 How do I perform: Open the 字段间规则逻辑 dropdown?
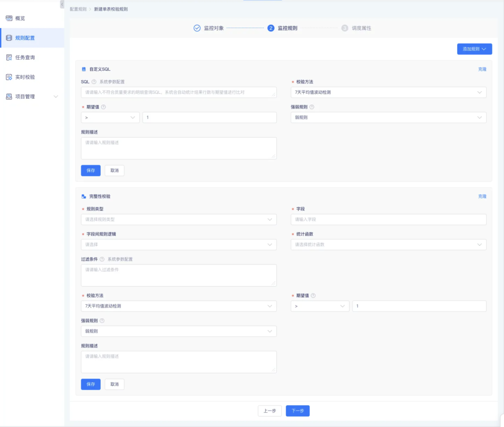[x=179, y=245]
